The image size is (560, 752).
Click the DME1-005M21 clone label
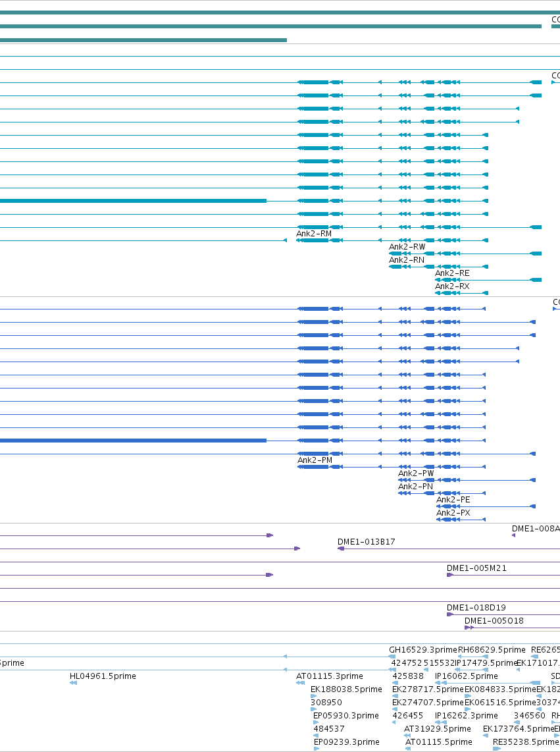click(476, 568)
